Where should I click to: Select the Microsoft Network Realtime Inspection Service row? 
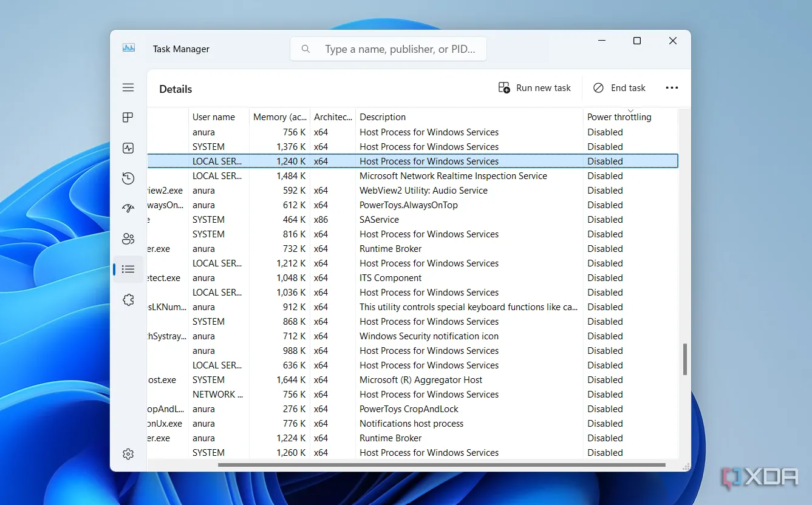(452, 175)
